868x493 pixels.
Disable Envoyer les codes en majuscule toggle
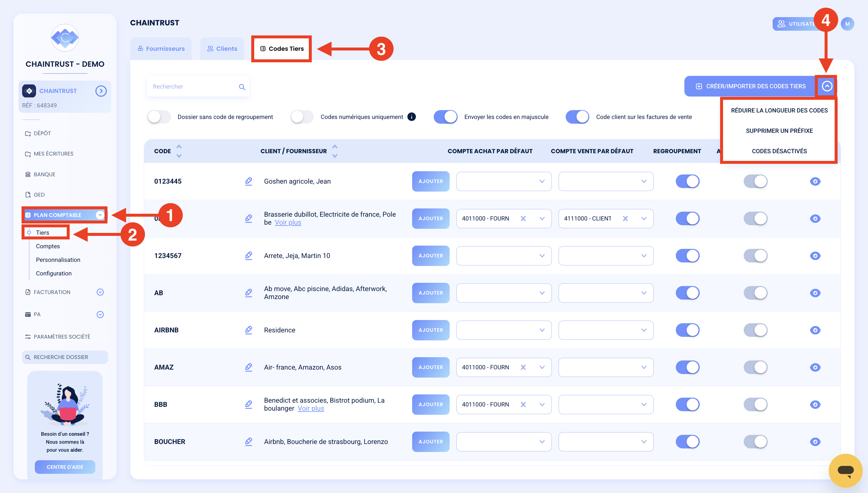445,117
